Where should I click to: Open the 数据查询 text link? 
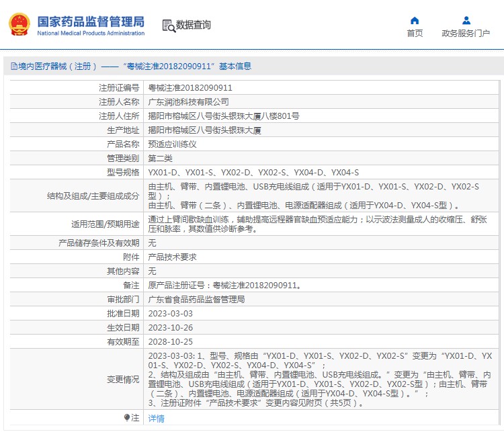coord(194,26)
